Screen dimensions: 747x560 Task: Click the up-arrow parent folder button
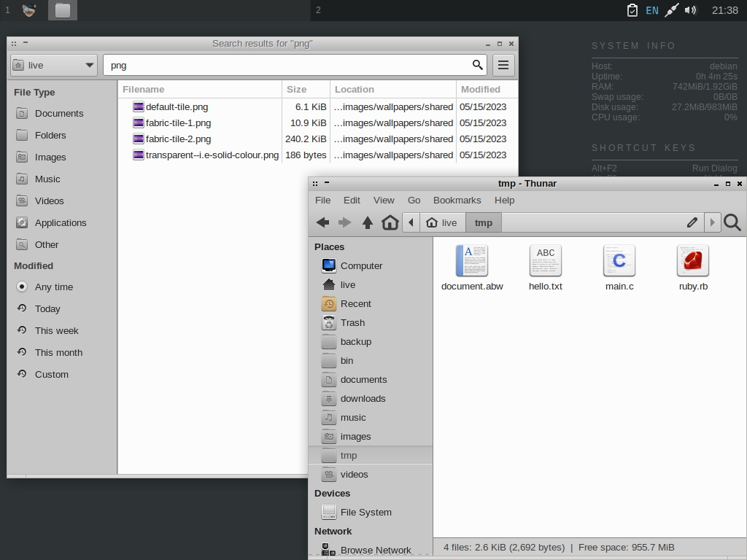pyautogui.click(x=368, y=222)
